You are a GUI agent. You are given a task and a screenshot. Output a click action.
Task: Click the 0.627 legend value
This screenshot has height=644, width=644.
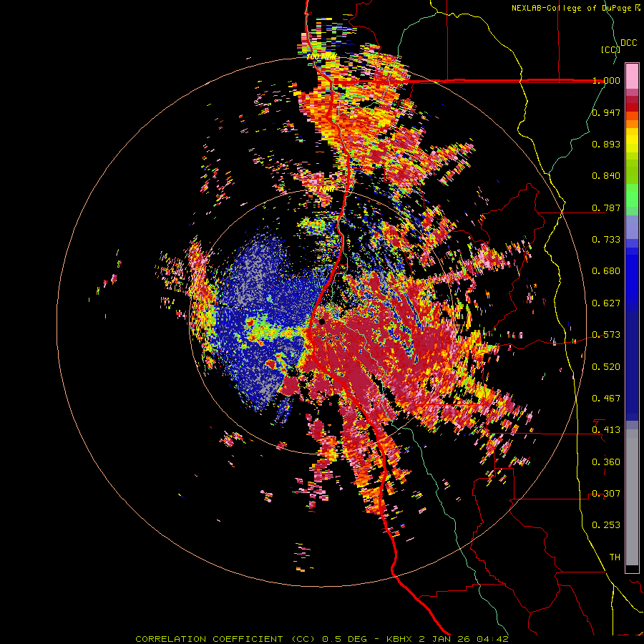click(606, 303)
